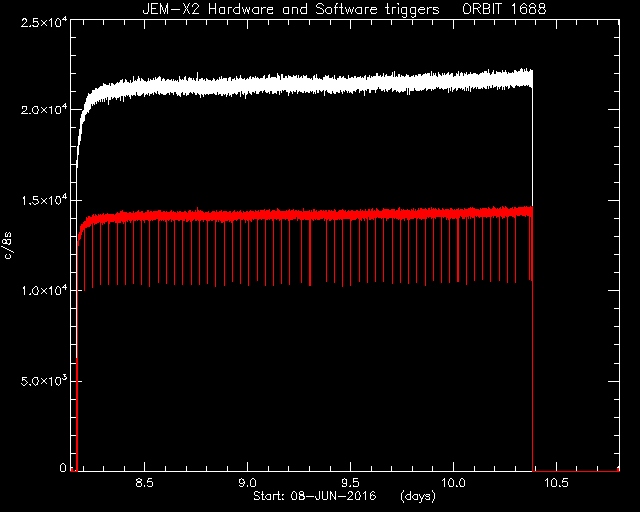Click the red flat zero line after 10.4

tap(576, 471)
